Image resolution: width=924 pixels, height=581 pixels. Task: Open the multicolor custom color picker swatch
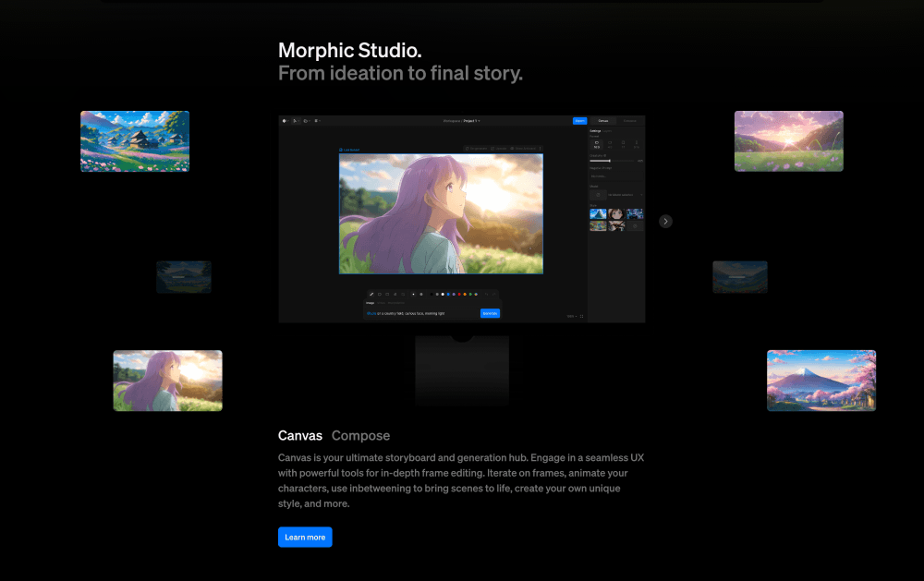(476, 294)
